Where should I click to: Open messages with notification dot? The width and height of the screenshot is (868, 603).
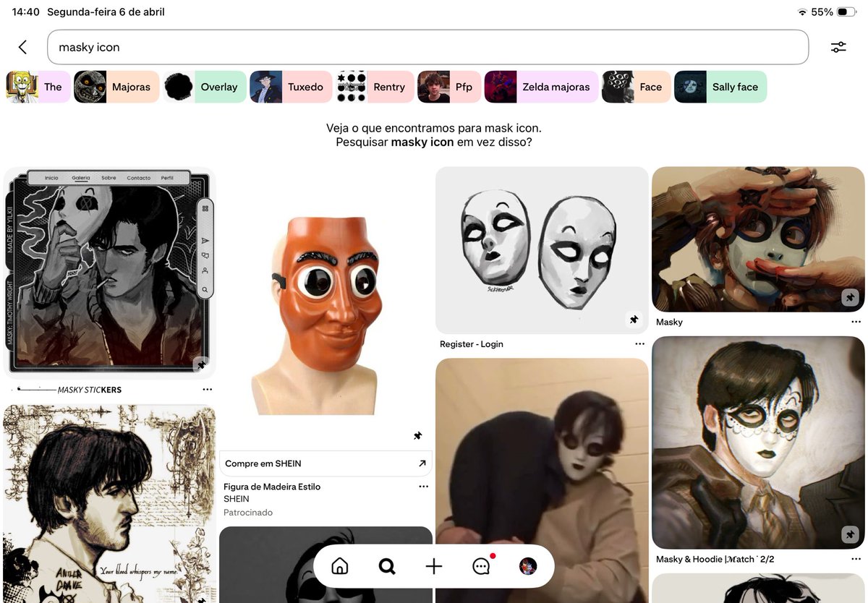pos(482,566)
